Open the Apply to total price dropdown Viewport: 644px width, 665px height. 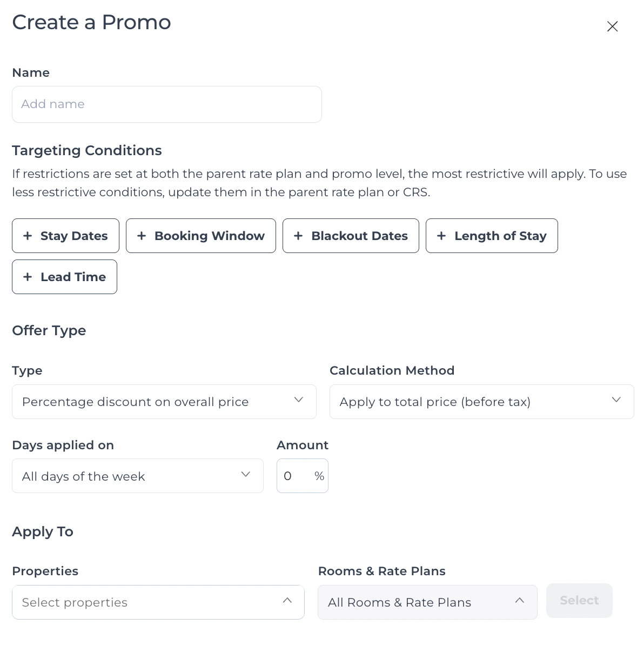pos(481,402)
